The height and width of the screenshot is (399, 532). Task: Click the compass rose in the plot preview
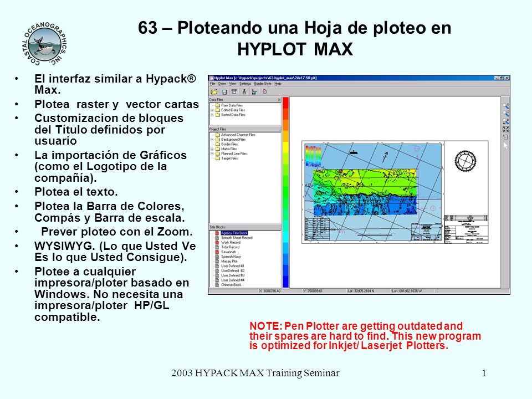click(x=465, y=161)
